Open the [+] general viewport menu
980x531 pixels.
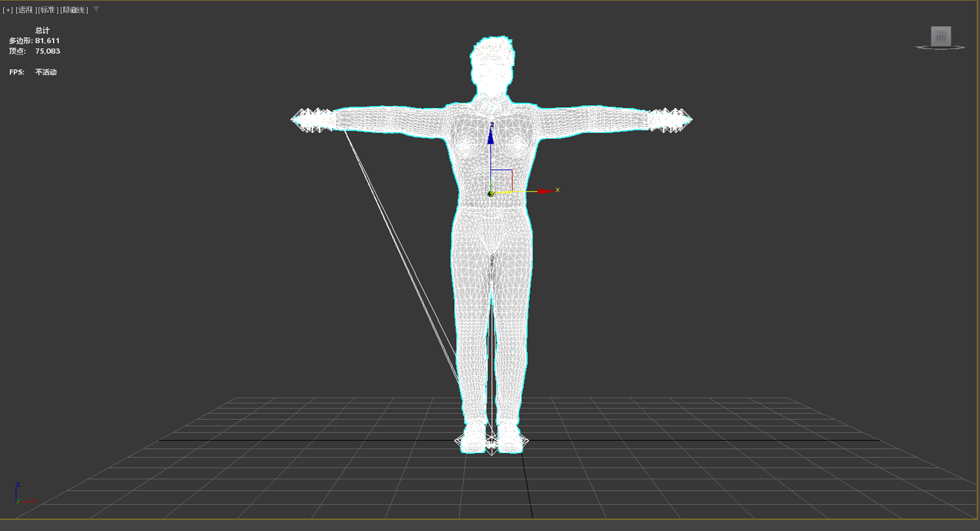(x=8, y=10)
